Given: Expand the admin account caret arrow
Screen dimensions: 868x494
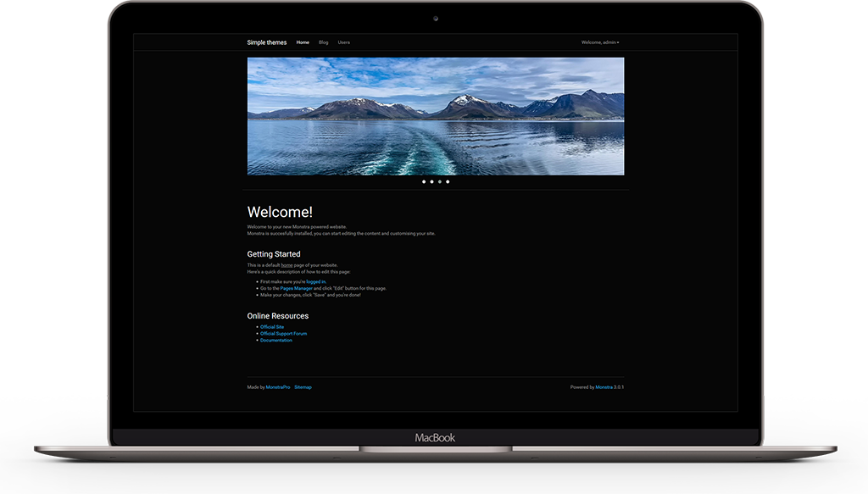Looking at the screenshot, I should point(617,42).
